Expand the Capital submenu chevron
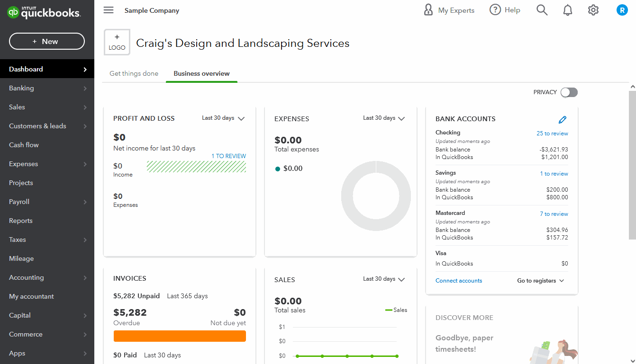 coord(85,315)
